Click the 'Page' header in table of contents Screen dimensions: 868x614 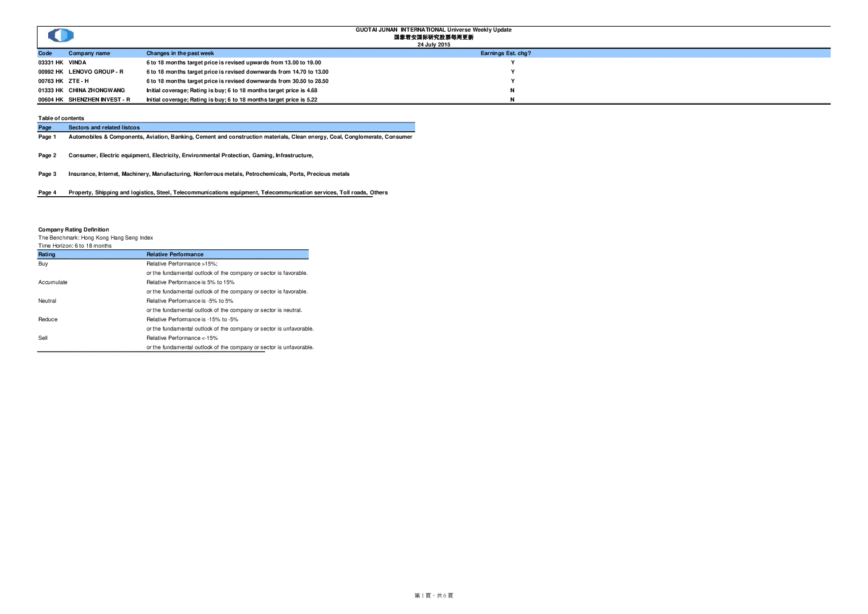click(45, 128)
